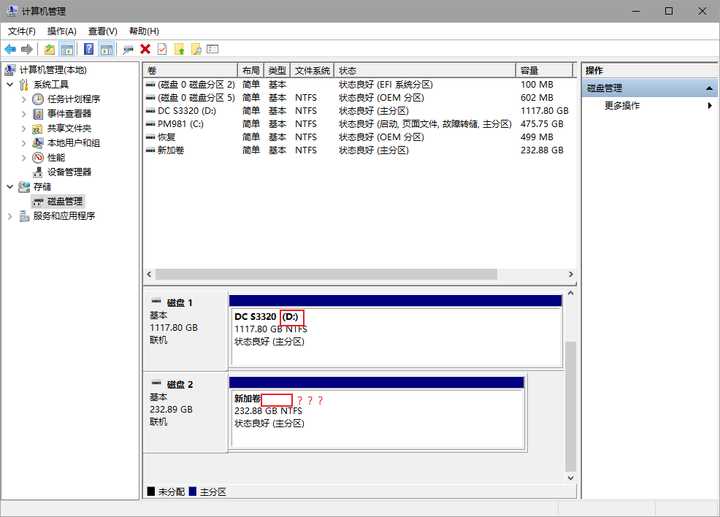Viewport: 720px width, 517px height.
Task: Click the Local Users and Groups icon
Action: [38, 143]
